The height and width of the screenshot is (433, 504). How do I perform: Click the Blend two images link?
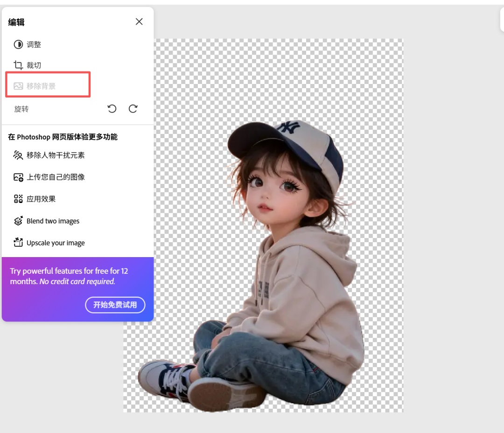pyautogui.click(x=53, y=221)
